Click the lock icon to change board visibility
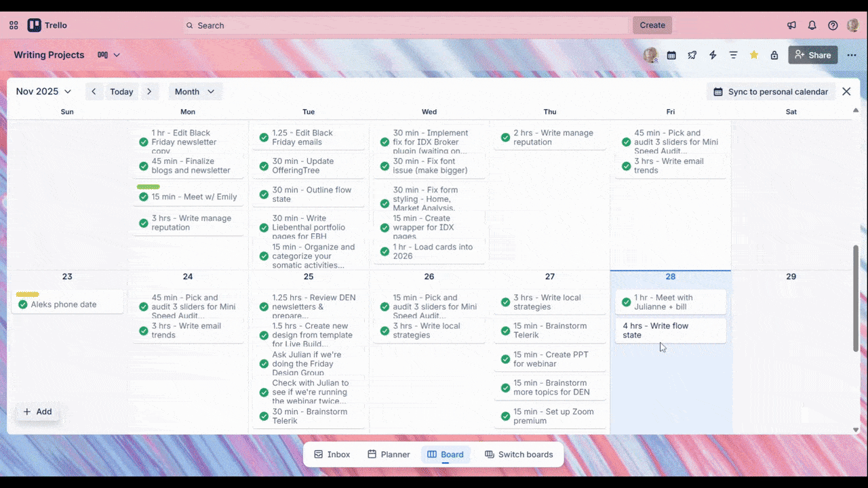The height and width of the screenshot is (488, 868). pyautogui.click(x=774, y=55)
